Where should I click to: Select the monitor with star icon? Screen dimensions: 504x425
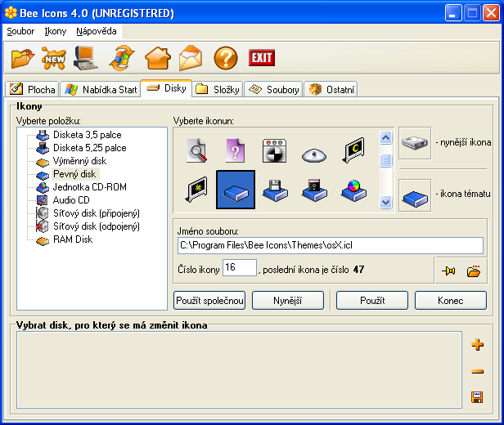[196, 190]
